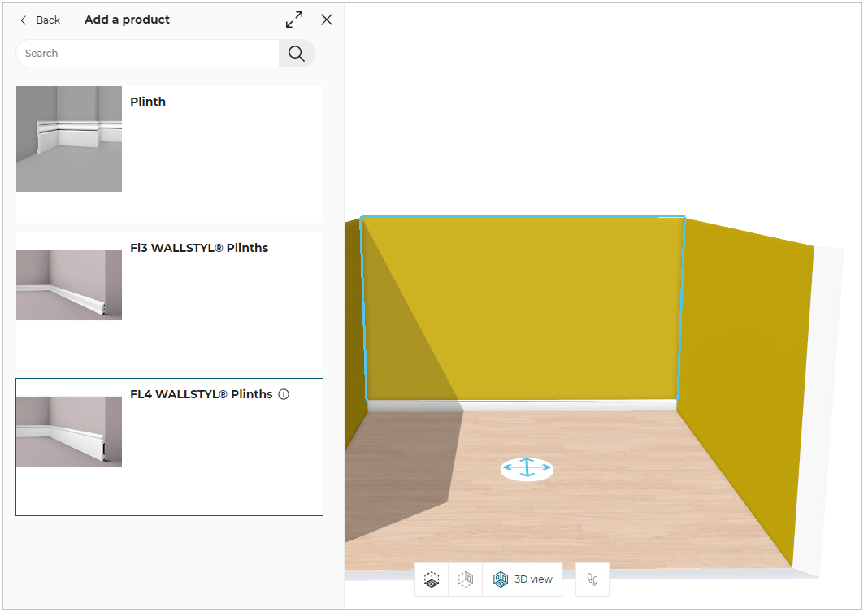The image size is (868, 612).
Task: Select the Plinth product title
Action: [148, 102]
